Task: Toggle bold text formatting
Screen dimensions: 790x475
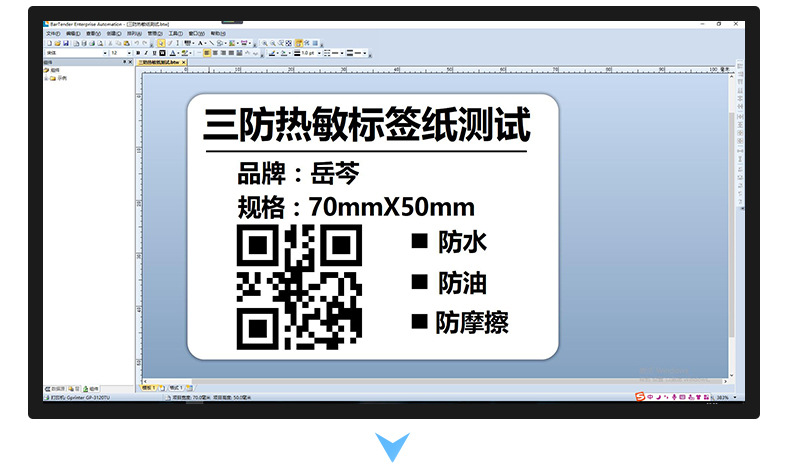Action: click(138, 53)
